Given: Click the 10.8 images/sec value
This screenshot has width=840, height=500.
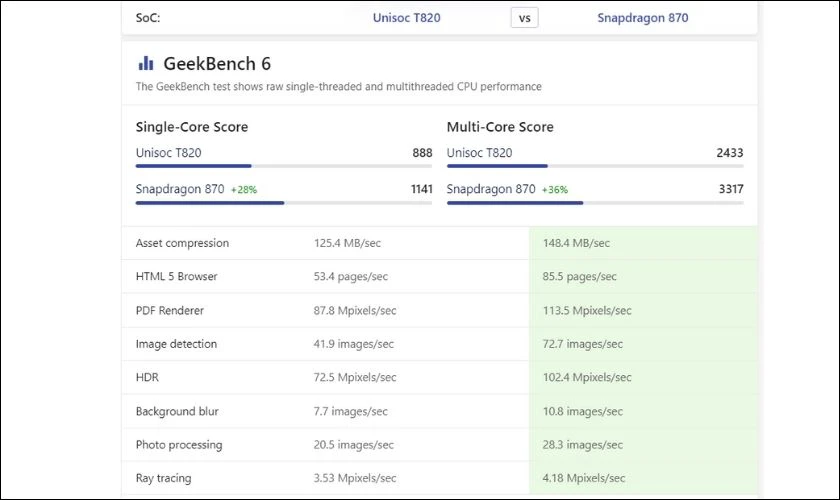Looking at the screenshot, I should [583, 412].
